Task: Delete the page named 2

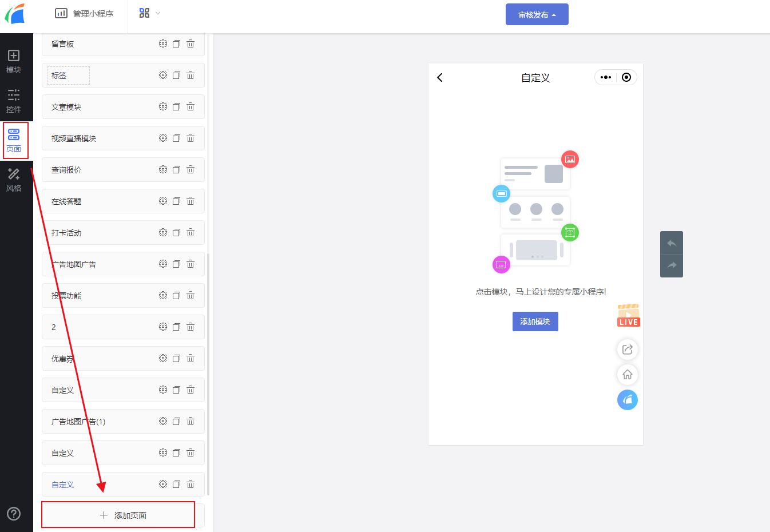Action: [190, 327]
